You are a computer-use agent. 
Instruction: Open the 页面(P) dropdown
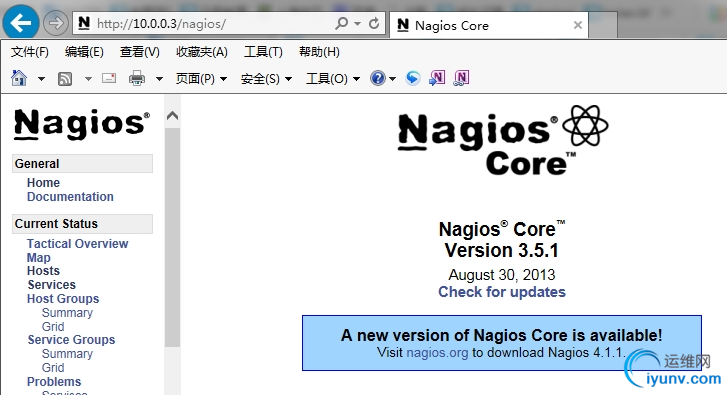click(201, 78)
